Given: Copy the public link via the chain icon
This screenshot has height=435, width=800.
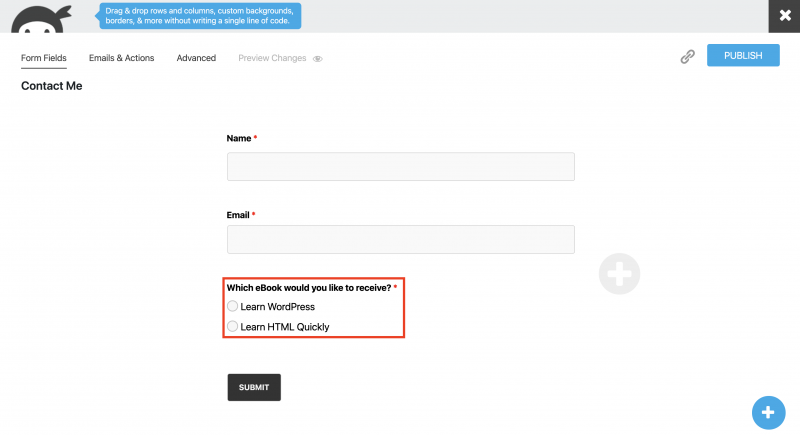Looking at the screenshot, I should 687,57.
